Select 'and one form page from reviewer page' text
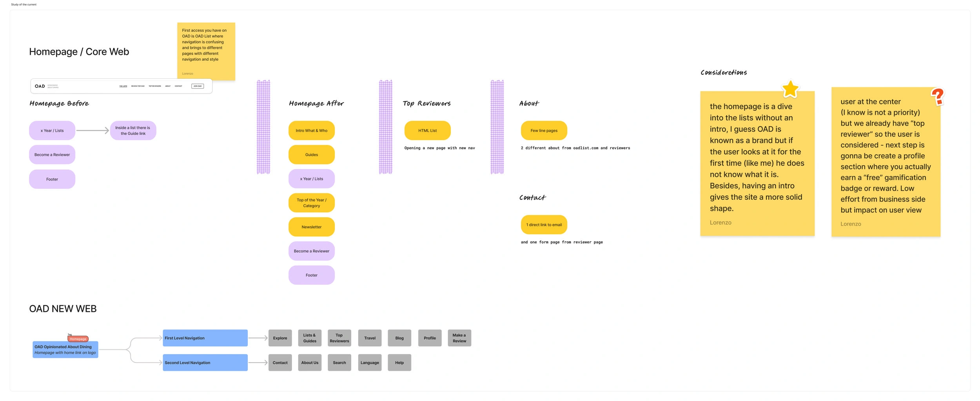The image size is (980, 401). (x=562, y=242)
